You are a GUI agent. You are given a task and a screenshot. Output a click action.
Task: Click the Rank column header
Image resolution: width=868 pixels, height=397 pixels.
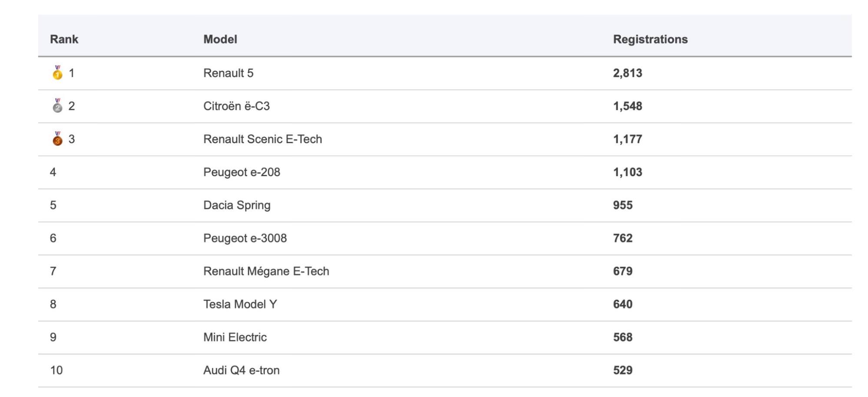tap(64, 39)
